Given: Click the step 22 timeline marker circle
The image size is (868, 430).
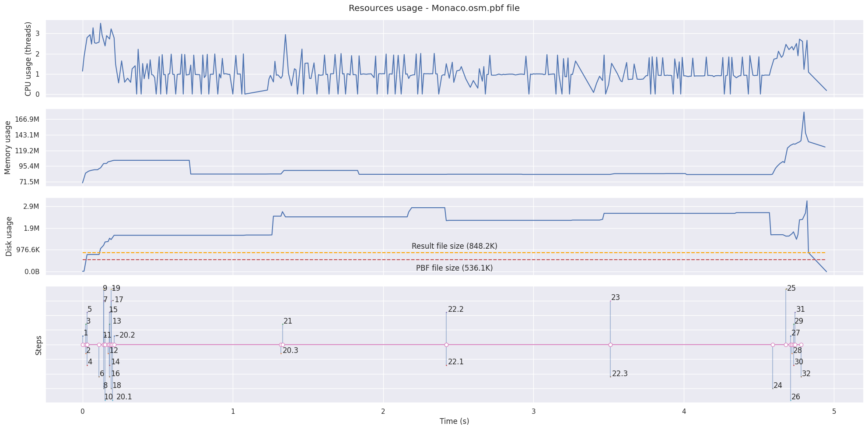Looking at the screenshot, I should pos(446,345).
